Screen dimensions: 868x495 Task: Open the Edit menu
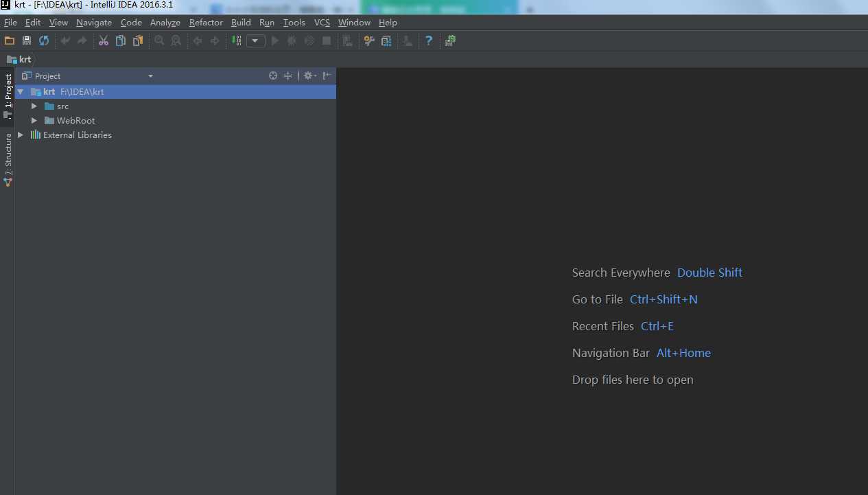click(33, 23)
